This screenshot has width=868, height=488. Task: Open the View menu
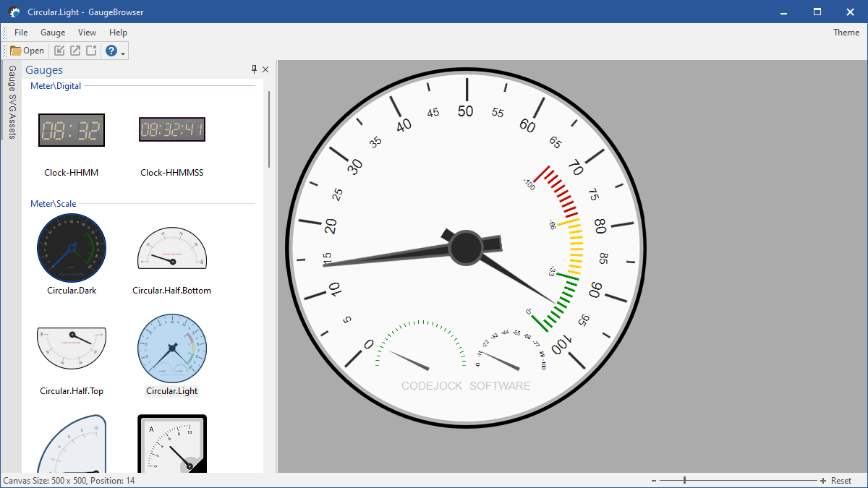[x=87, y=33]
